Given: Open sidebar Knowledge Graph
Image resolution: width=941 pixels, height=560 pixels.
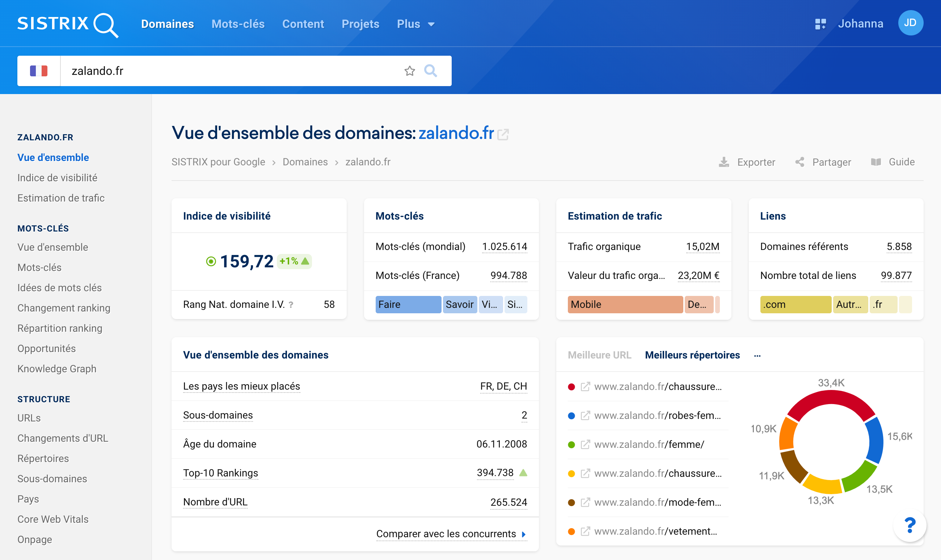Looking at the screenshot, I should coord(56,369).
